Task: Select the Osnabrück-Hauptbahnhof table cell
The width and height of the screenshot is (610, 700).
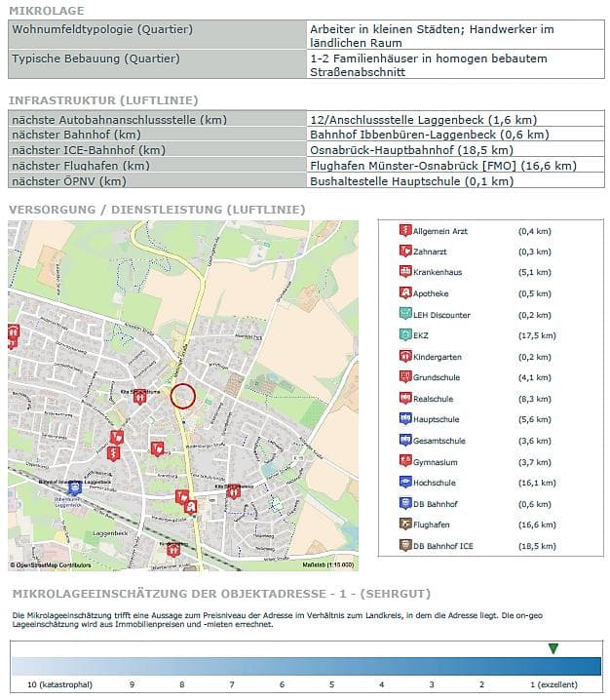Action: pyautogui.click(x=410, y=150)
